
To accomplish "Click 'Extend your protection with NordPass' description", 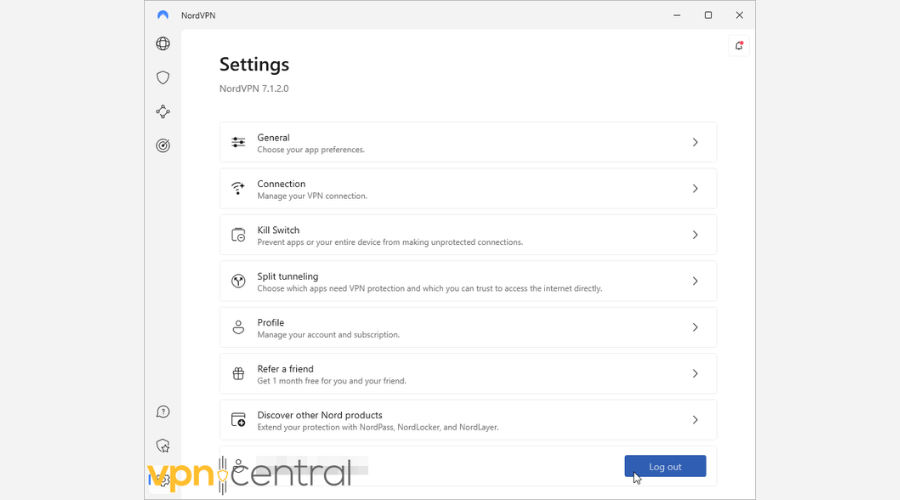I will tap(378, 427).
